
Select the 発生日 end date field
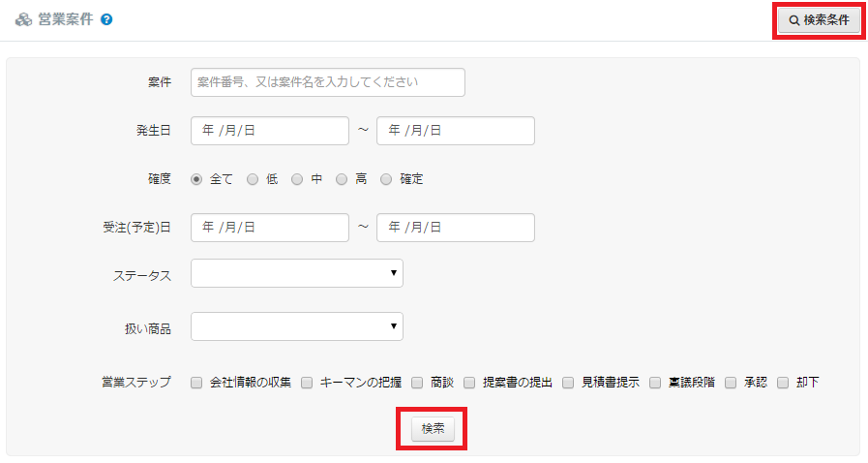pyautogui.click(x=455, y=131)
